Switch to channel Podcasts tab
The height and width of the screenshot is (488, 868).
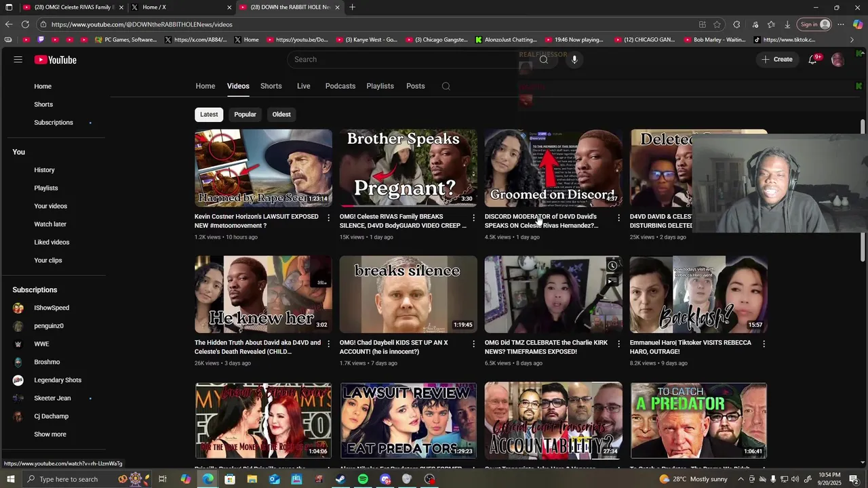(x=340, y=86)
